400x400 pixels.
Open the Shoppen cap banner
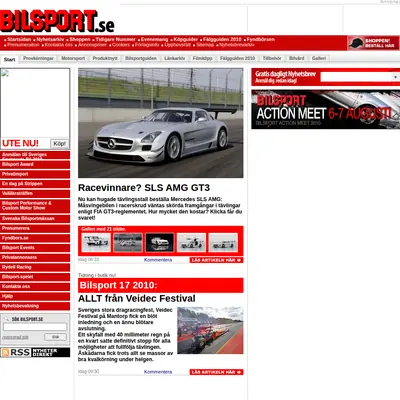coord(373,43)
